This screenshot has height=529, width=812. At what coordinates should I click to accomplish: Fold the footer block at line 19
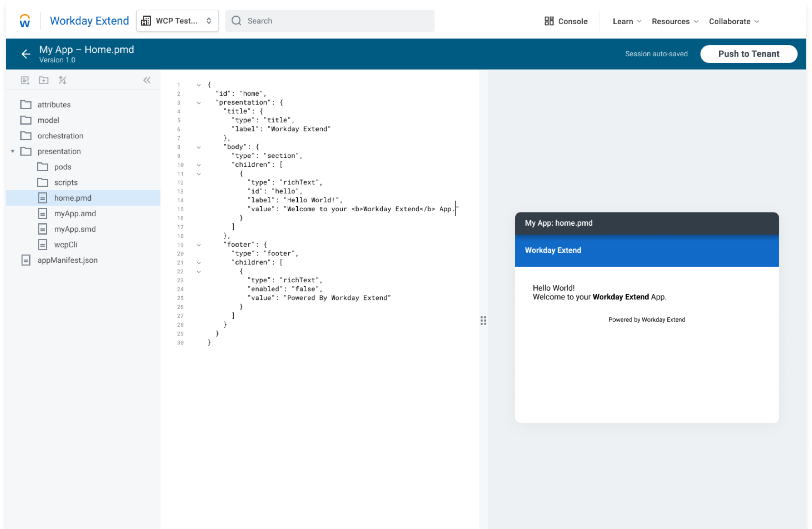pyautogui.click(x=199, y=245)
